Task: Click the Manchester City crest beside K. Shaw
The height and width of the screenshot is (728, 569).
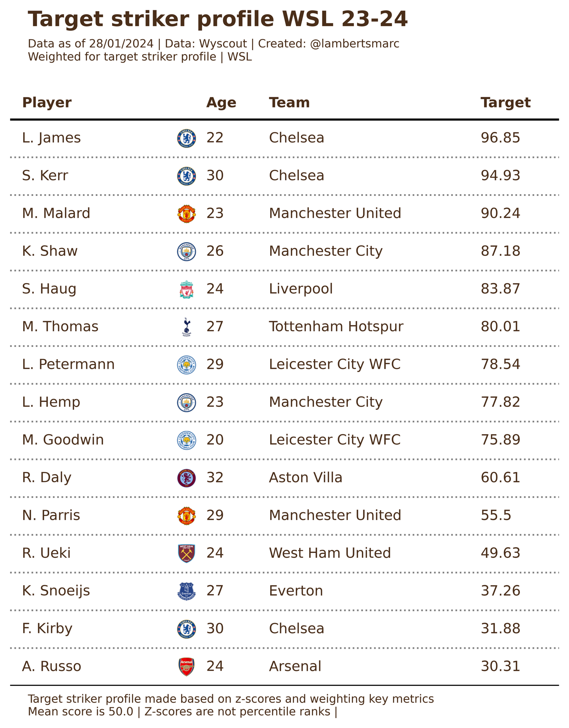Action: coord(186,251)
